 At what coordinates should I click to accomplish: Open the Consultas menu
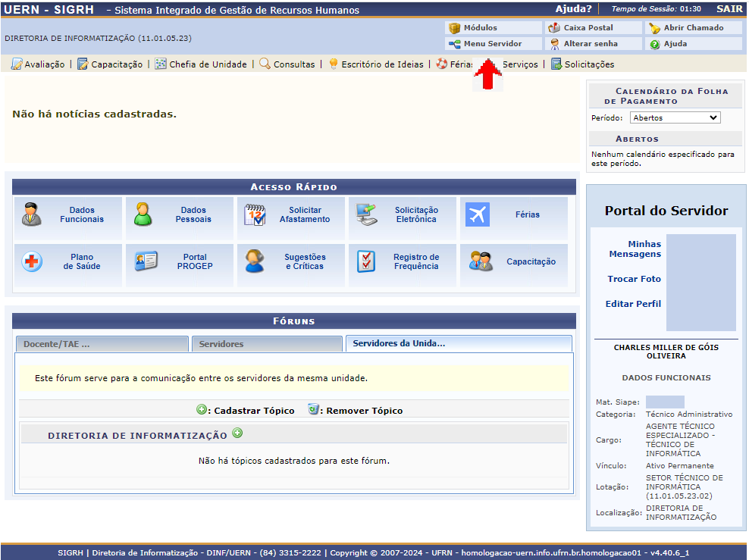pos(287,64)
